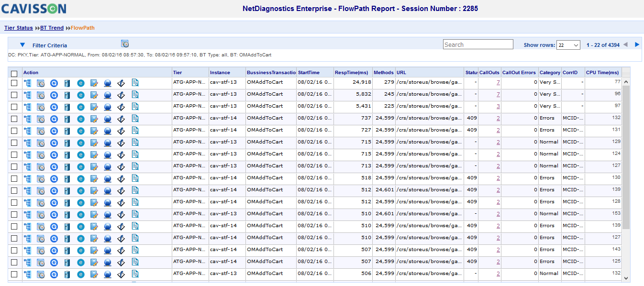Click the blue Q icon in the 24,918 ms row

[54, 83]
